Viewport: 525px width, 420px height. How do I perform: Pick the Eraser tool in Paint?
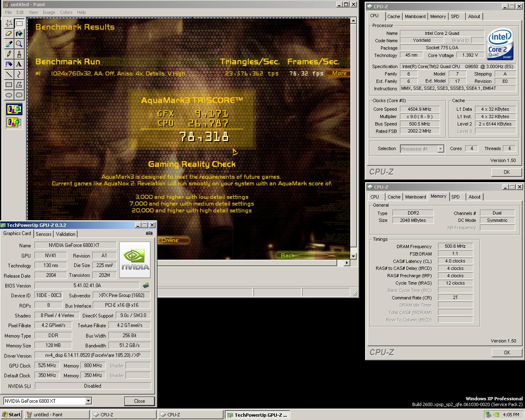tap(9, 34)
